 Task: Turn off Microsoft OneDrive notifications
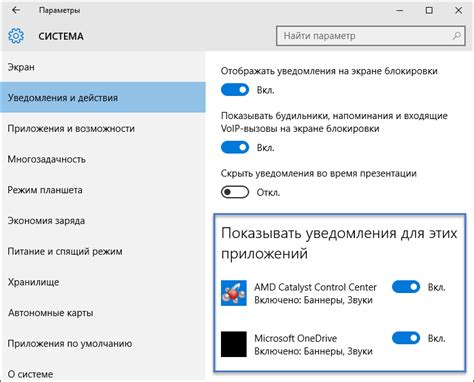[406, 338]
